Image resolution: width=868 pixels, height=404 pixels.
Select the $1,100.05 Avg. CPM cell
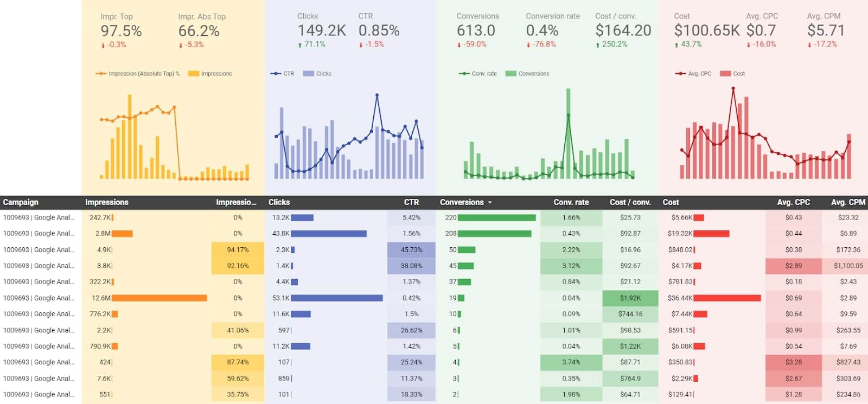[x=845, y=266]
